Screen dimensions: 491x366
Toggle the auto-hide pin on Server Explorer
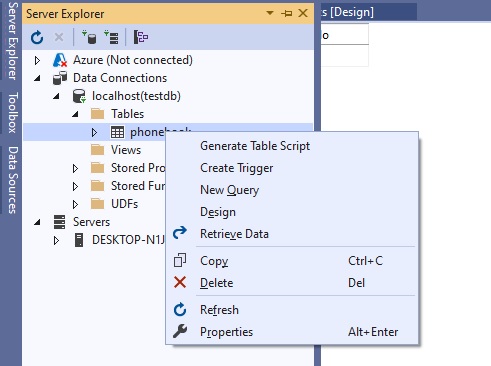pos(286,13)
